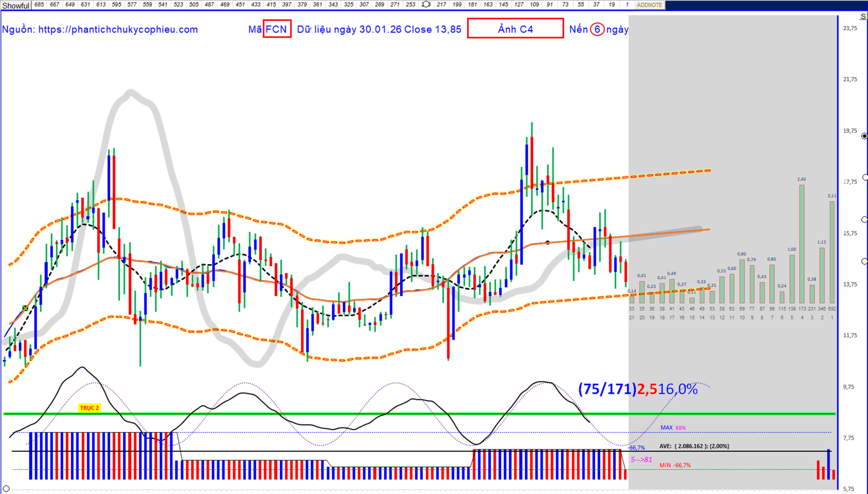Click the FCN ticker code box
This screenshot has height=494, width=868.
pyautogui.click(x=277, y=29)
